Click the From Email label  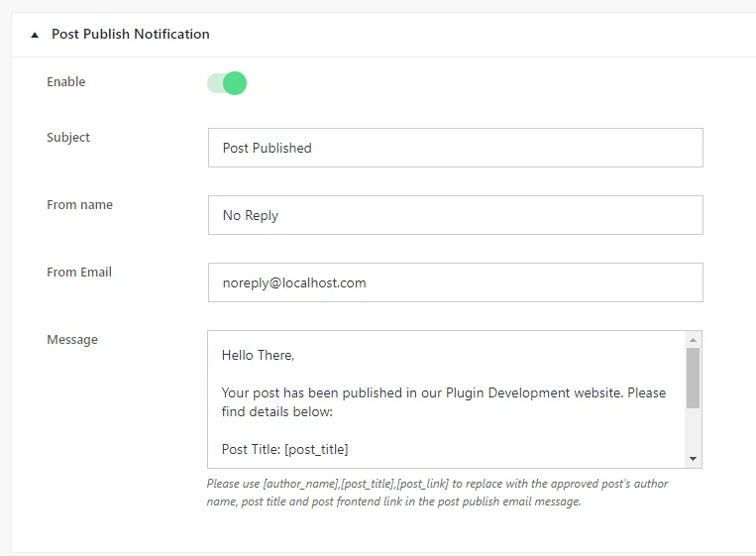pyautogui.click(x=79, y=272)
